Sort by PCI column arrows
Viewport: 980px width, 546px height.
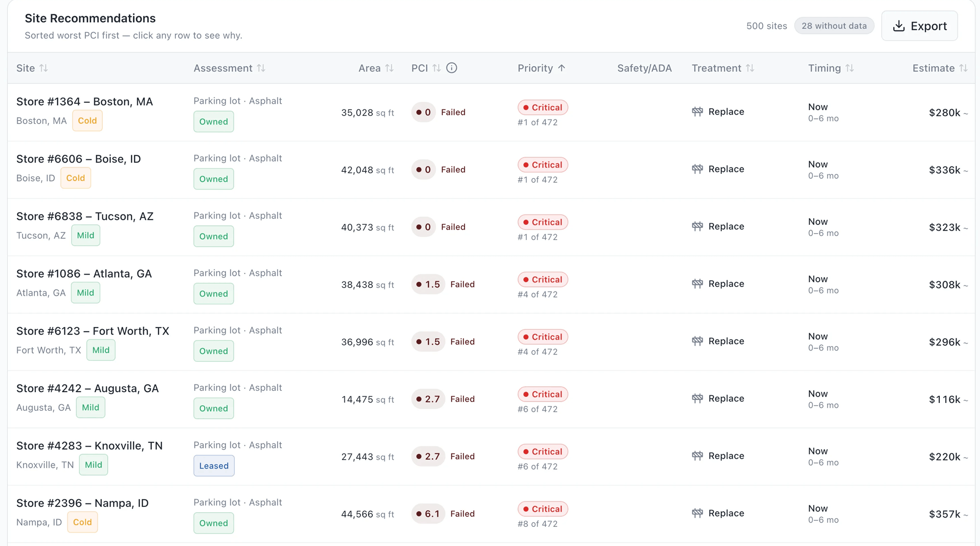coord(437,68)
